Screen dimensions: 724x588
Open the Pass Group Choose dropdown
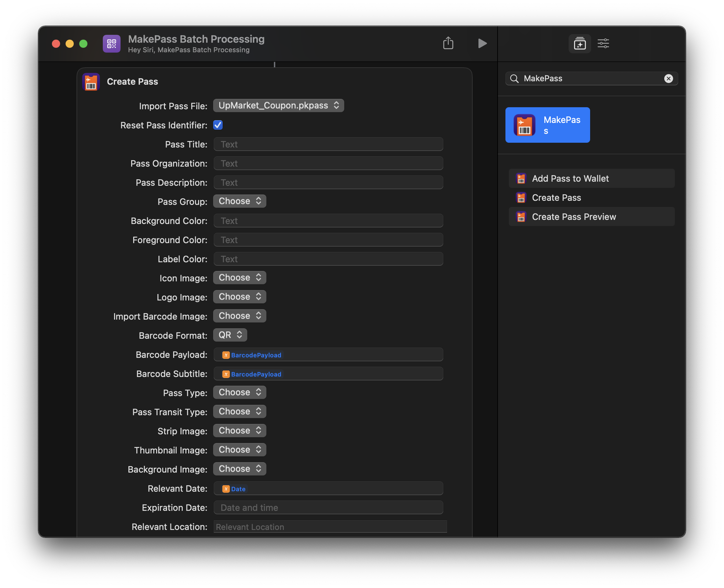tap(239, 201)
